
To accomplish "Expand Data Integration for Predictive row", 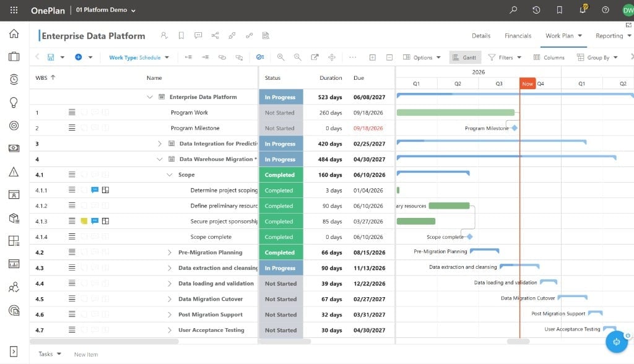I will [160, 144].
